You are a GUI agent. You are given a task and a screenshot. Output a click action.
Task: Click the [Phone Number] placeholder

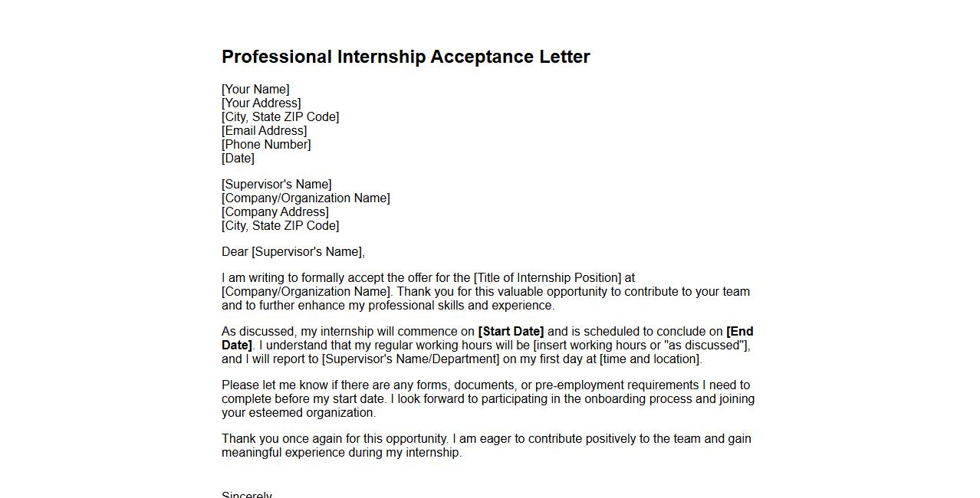(266, 145)
